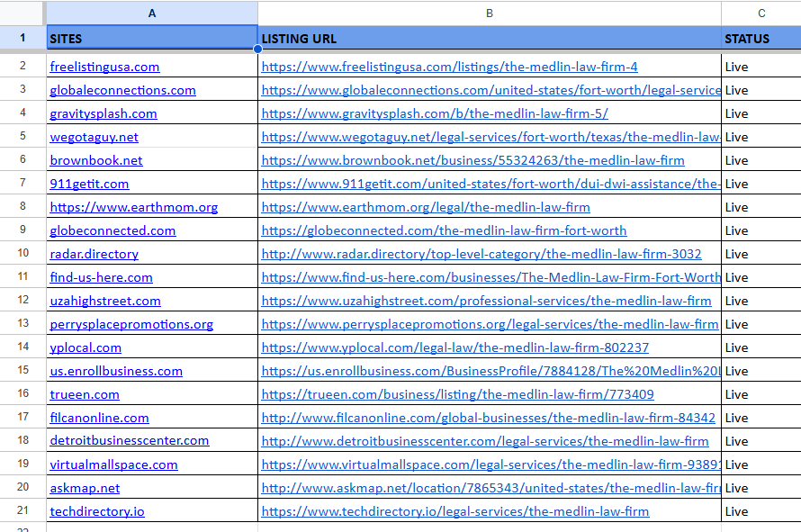This screenshot has width=801, height=532.
Task: Click column C header
Action: click(x=761, y=14)
